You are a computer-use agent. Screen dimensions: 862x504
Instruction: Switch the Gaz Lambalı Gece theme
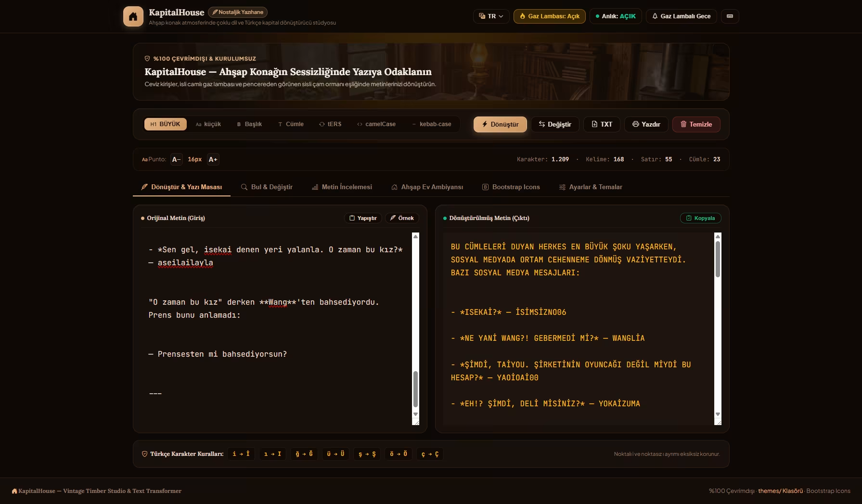coord(681,16)
